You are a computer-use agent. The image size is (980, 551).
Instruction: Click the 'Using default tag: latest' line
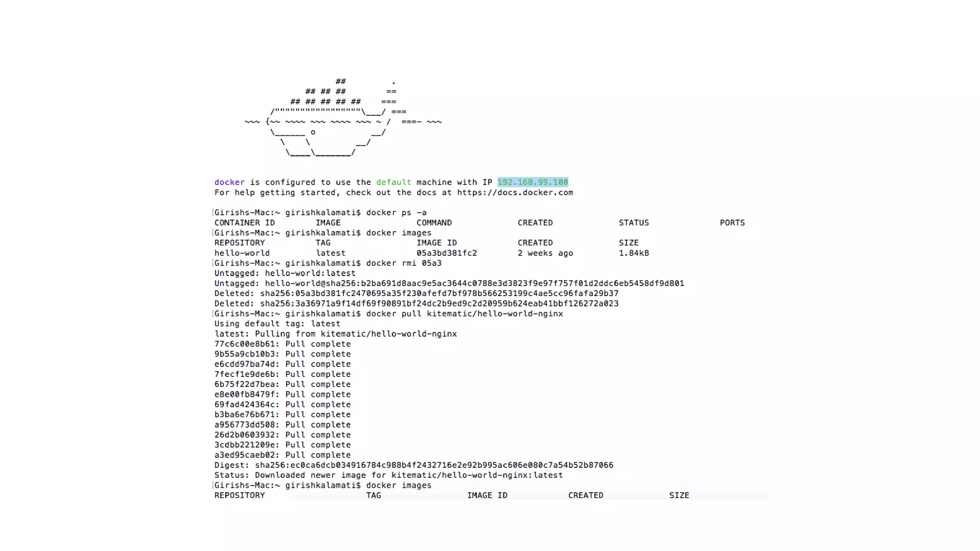pyautogui.click(x=277, y=324)
